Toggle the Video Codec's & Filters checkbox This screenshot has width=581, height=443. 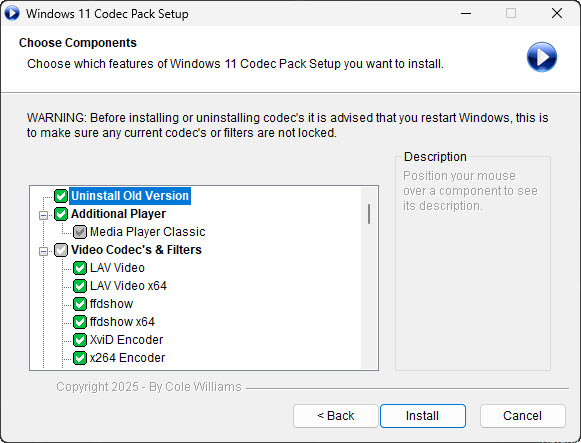61,250
